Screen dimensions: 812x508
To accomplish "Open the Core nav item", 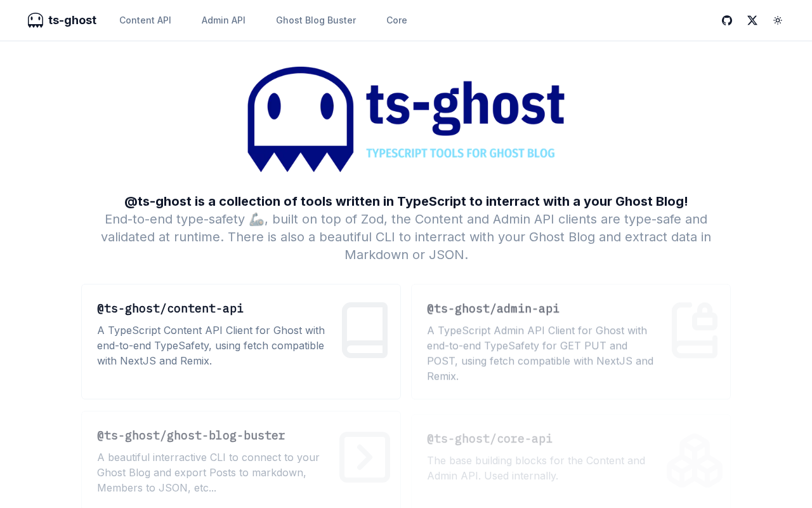I will pos(396,20).
